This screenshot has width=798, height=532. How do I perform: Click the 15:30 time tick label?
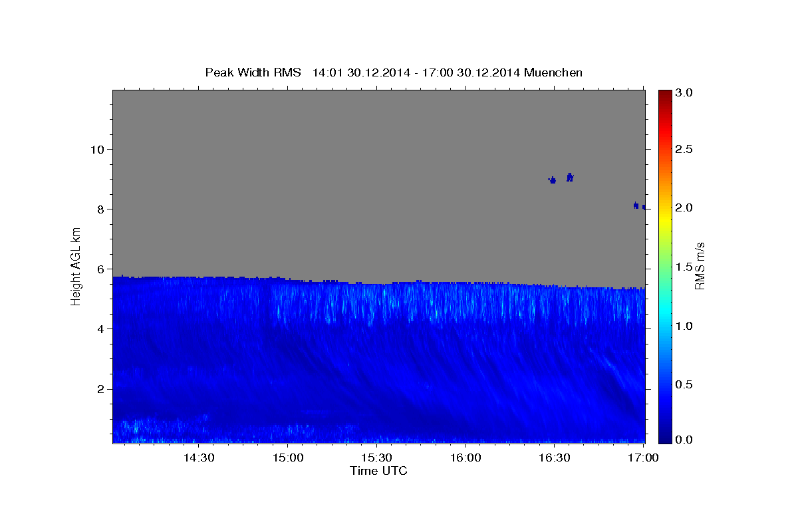(x=376, y=458)
